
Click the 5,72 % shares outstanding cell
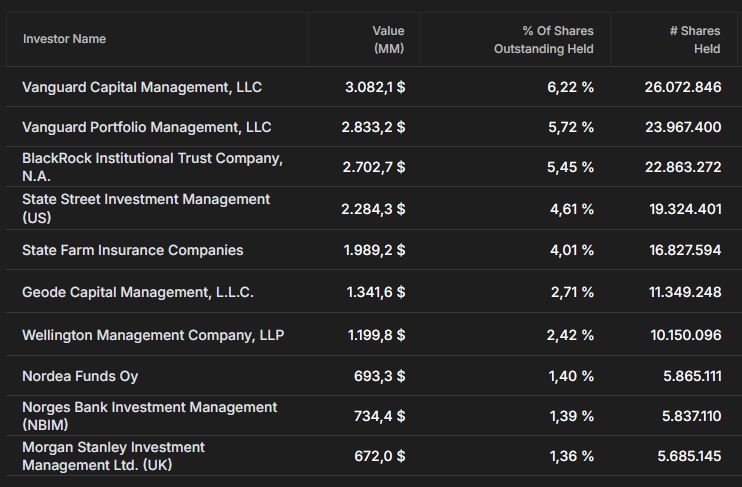pyautogui.click(x=571, y=127)
